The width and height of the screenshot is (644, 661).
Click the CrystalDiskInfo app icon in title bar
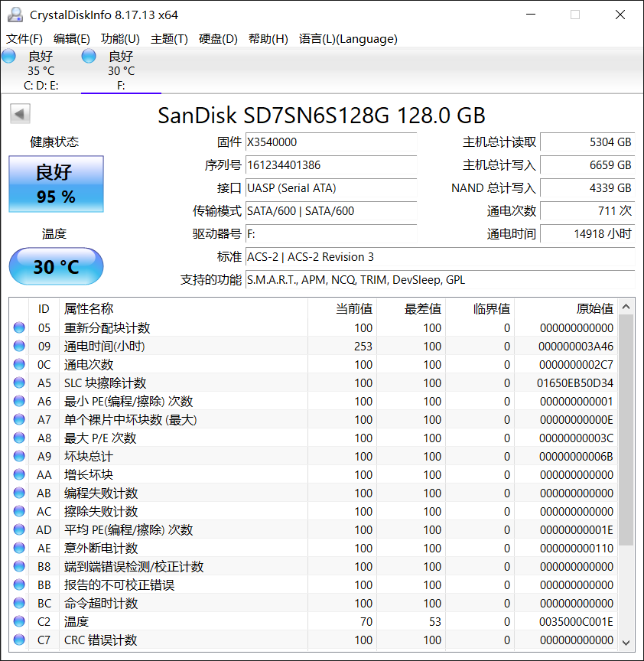[15, 15]
